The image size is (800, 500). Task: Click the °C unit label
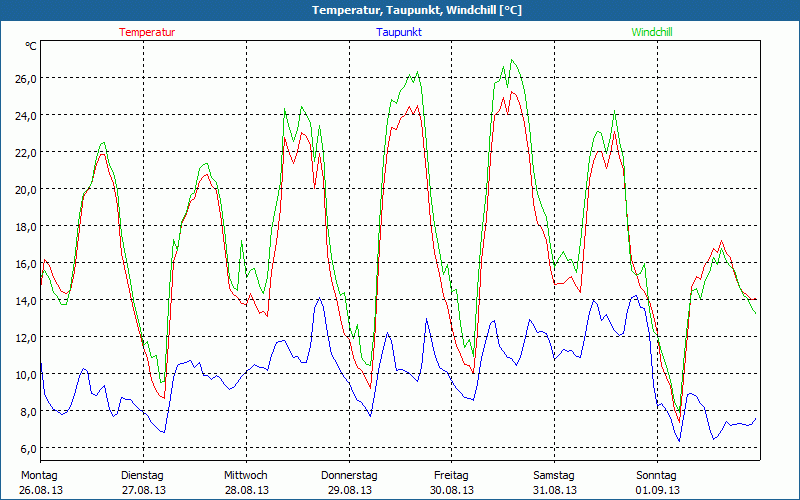coord(31,46)
